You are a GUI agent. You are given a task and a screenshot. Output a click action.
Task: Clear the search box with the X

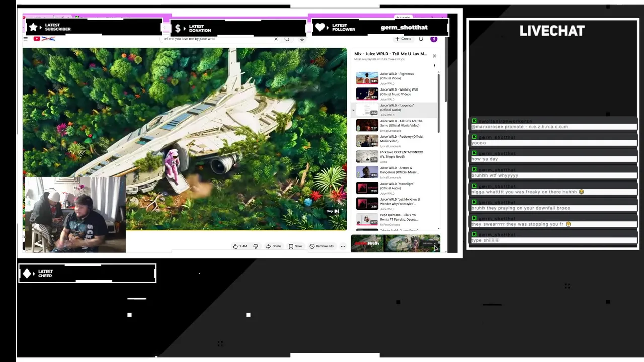pyautogui.click(x=276, y=39)
